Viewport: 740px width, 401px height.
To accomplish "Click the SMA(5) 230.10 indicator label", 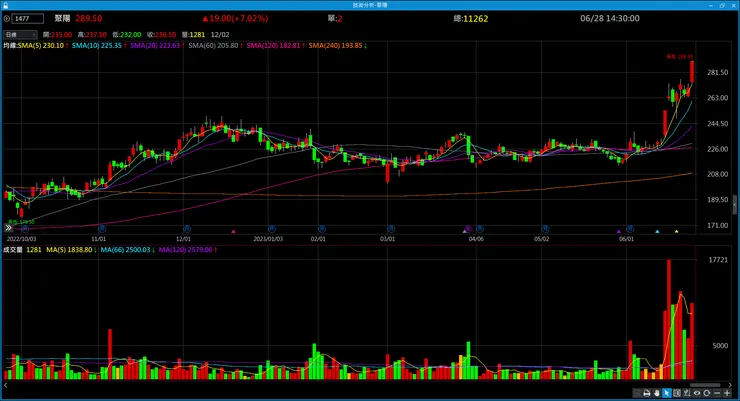I will pos(43,46).
